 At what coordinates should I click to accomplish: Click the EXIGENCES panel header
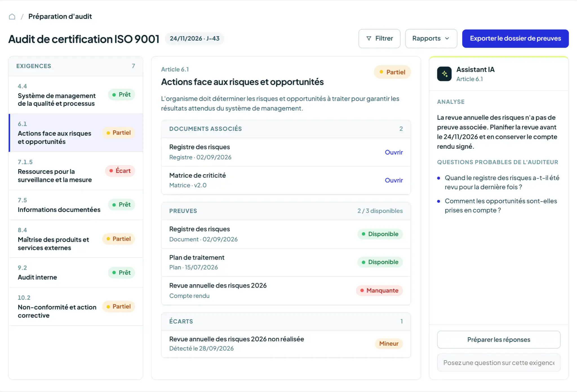click(x=76, y=66)
